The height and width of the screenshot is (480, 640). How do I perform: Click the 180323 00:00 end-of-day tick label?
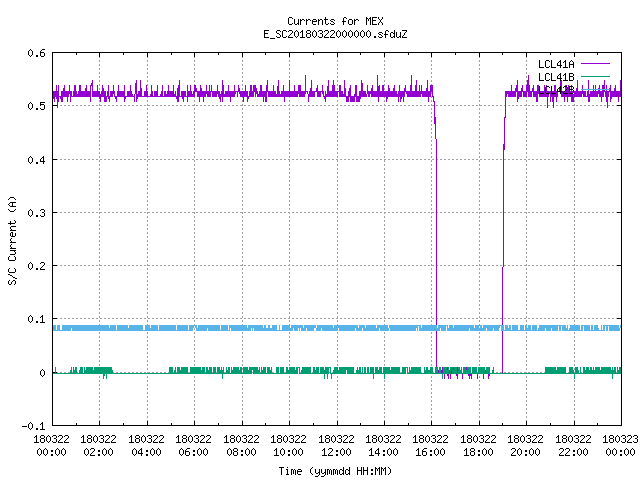(620, 445)
